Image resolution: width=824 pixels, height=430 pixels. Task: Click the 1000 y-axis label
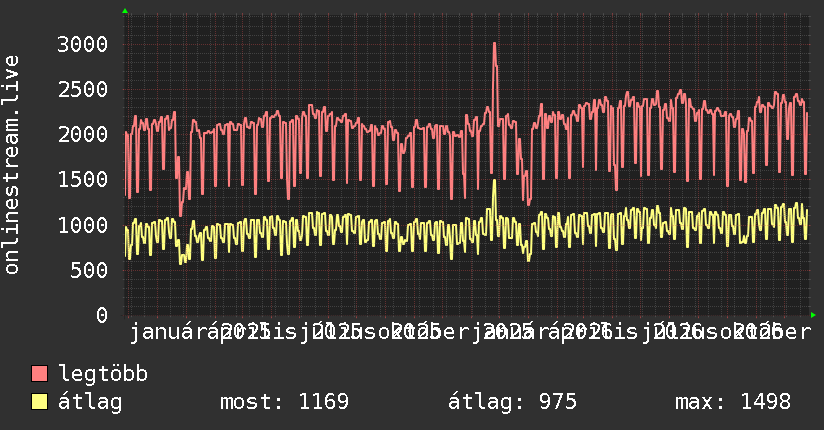tap(83, 225)
